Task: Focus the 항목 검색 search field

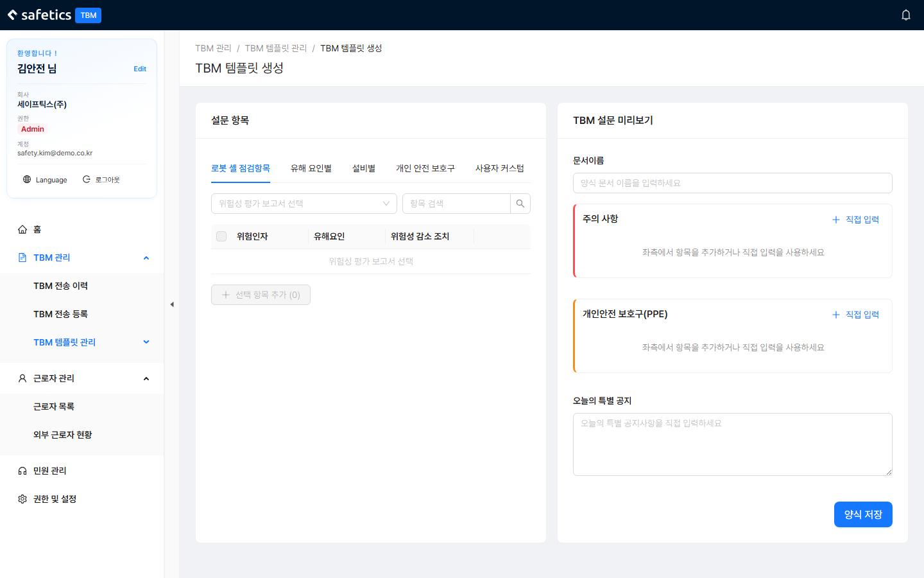Action: 456,204
